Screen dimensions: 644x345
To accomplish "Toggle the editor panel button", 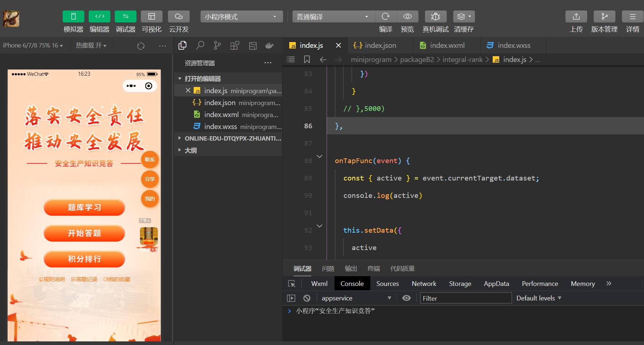I will [100, 17].
